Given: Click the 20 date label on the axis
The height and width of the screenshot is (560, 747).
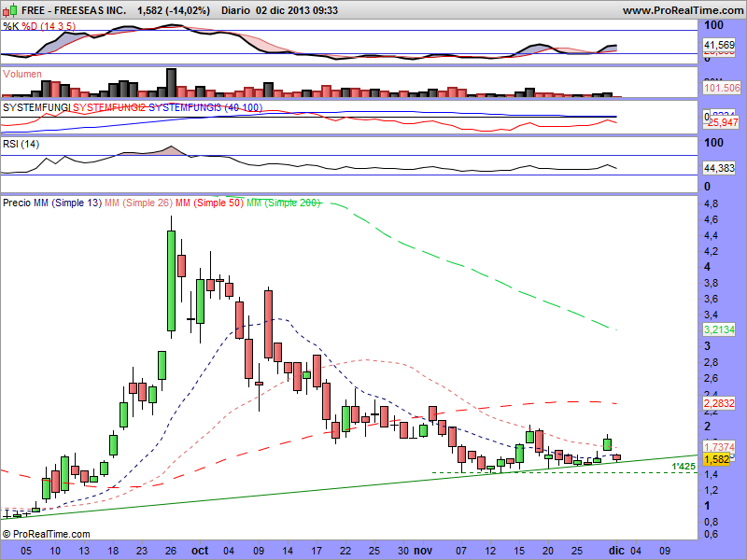Looking at the screenshot, I should pos(548,551).
